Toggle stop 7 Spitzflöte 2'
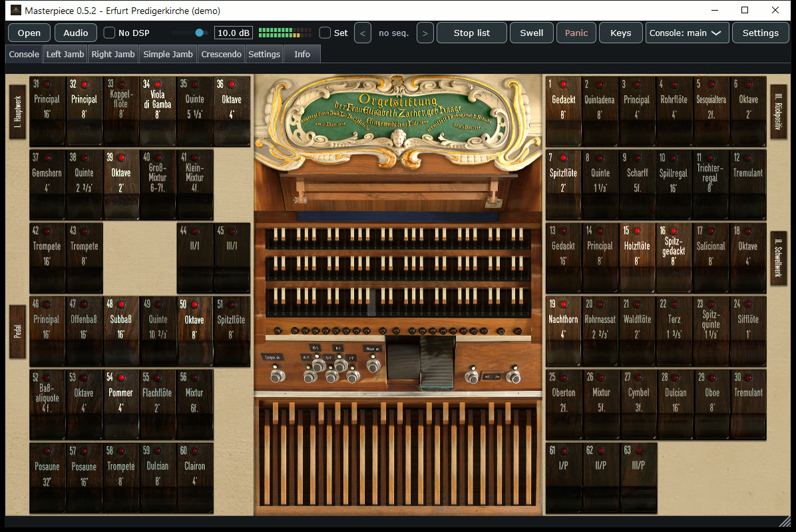The image size is (796, 532). (564, 185)
